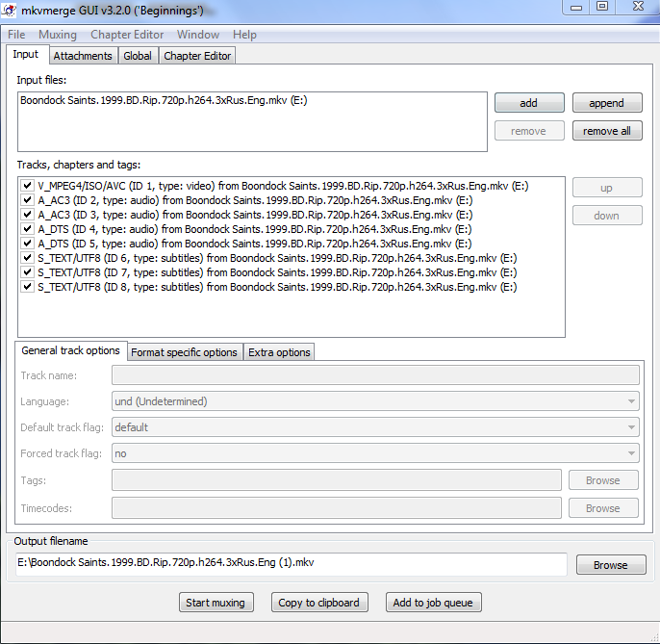Image resolution: width=660 pixels, height=644 pixels.
Task: Click the append button
Action: pos(607,103)
